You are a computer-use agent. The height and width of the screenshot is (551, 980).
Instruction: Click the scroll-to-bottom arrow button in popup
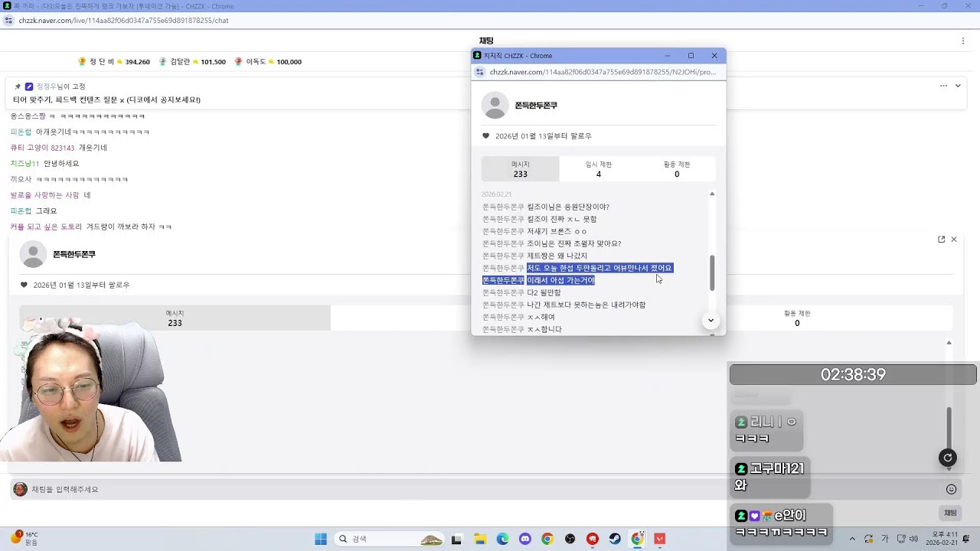(710, 321)
